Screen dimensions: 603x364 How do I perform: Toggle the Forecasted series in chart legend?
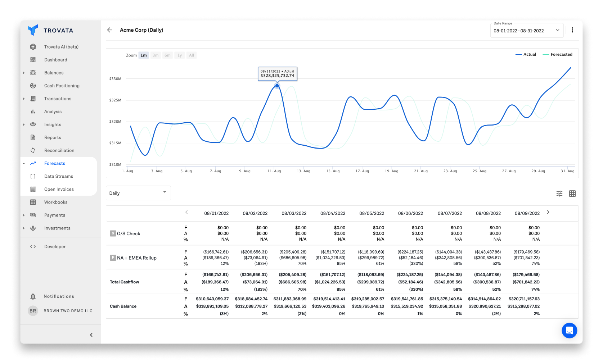tap(558, 54)
